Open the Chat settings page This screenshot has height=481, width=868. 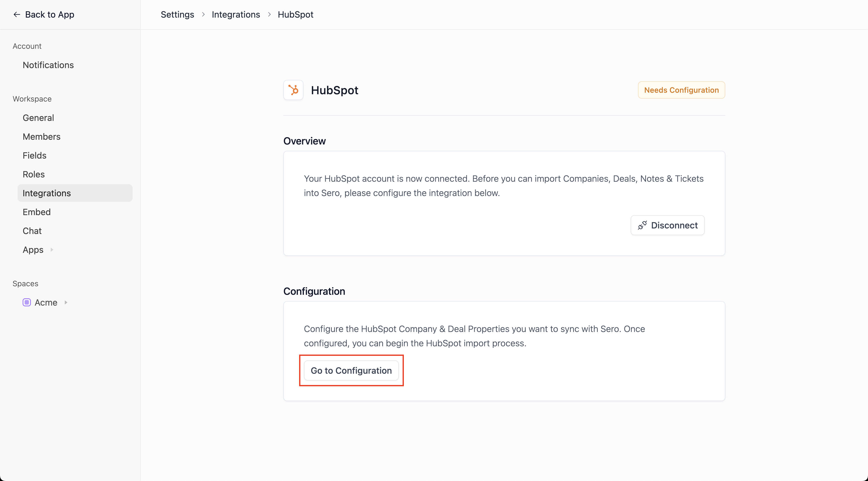coord(32,231)
